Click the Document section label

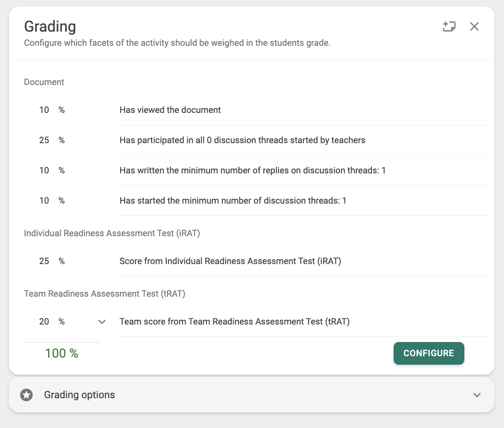44,82
